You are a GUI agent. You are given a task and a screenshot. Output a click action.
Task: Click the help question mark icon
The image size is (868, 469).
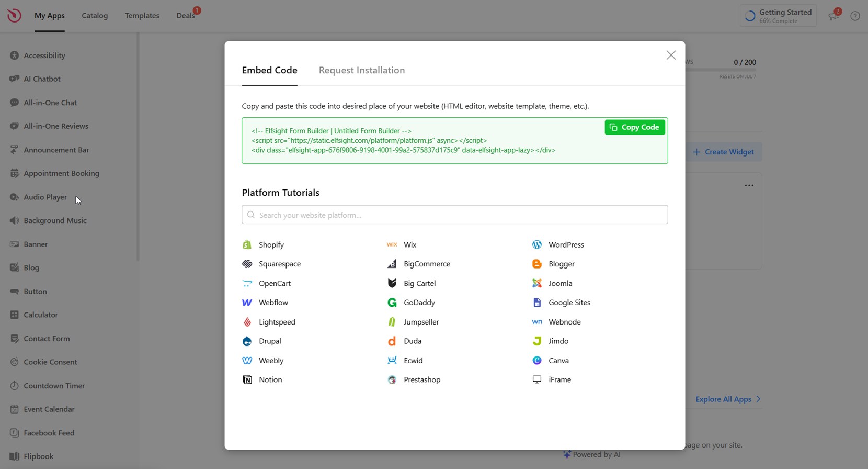[855, 16]
